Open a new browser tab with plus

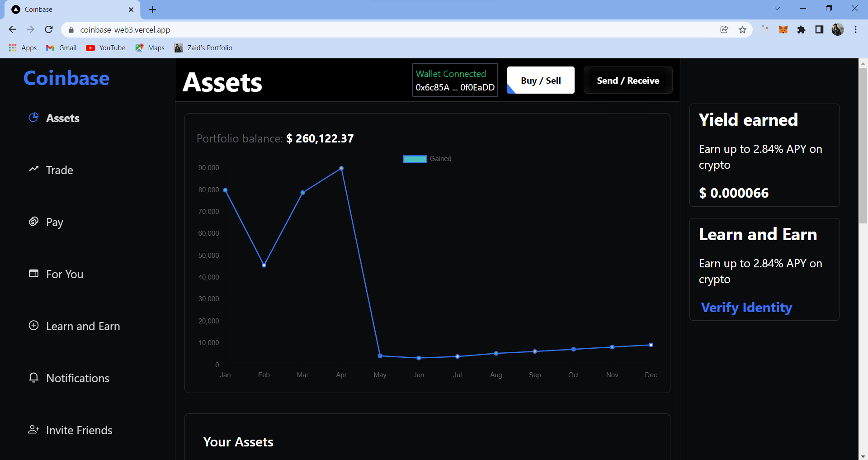coord(152,9)
